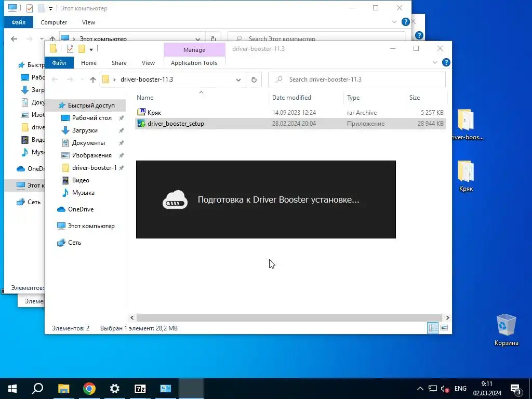Open Help in Этот компьютер window
This screenshot has height=399, width=532.
tap(405, 22)
